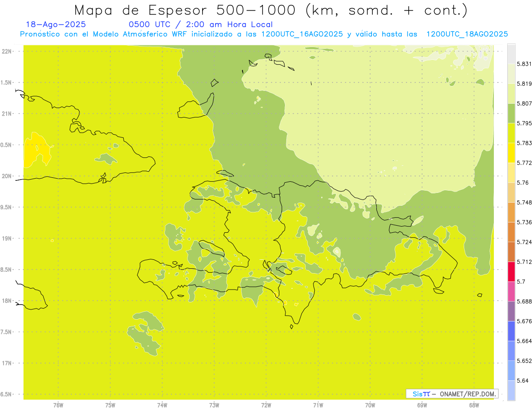Click the 'ONAMET/REP.DOM.' credit label
532x411 pixels.
467,394
